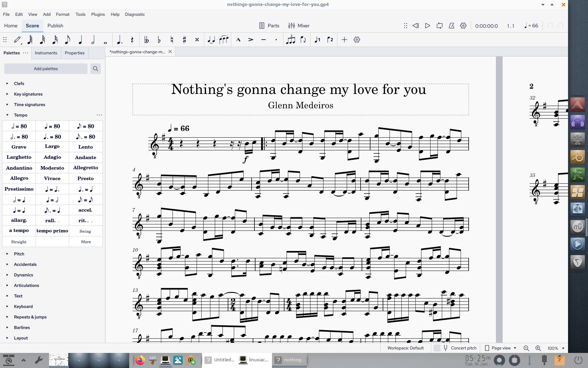Add a slur
This screenshot has width=588, height=368.
pyautogui.click(x=224, y=40)
